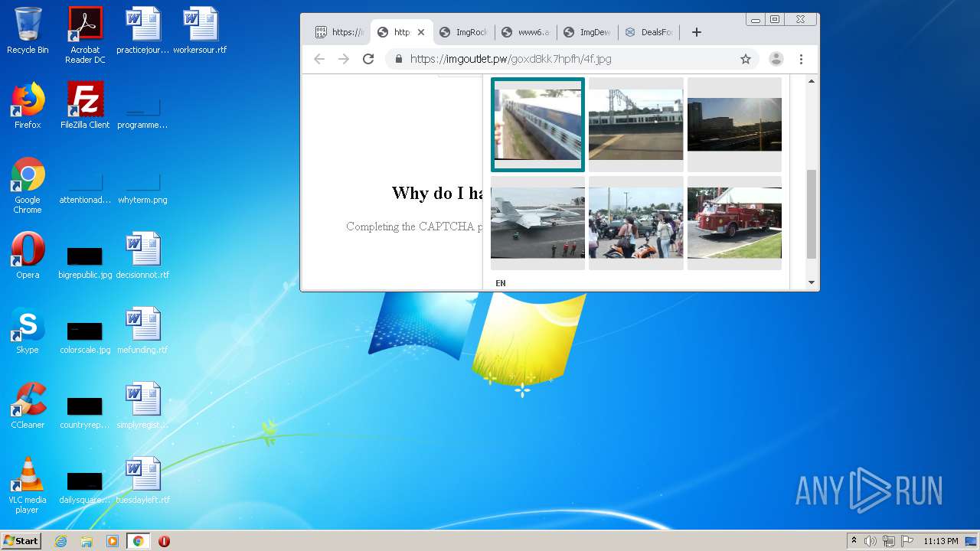Open the simplyregist document icon

[x=142, y=406]
